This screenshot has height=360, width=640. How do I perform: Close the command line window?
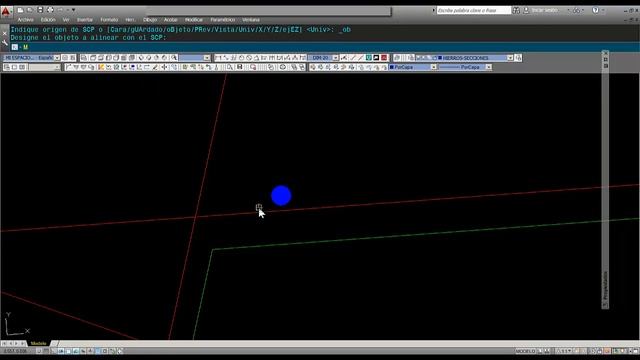pos(4,33)
